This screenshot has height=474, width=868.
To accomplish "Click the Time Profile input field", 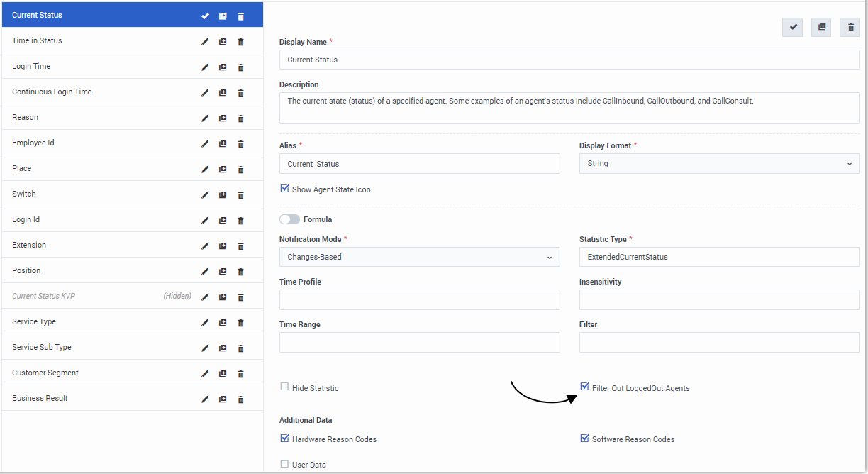I will pyautogui.click(x=419, y=299).
